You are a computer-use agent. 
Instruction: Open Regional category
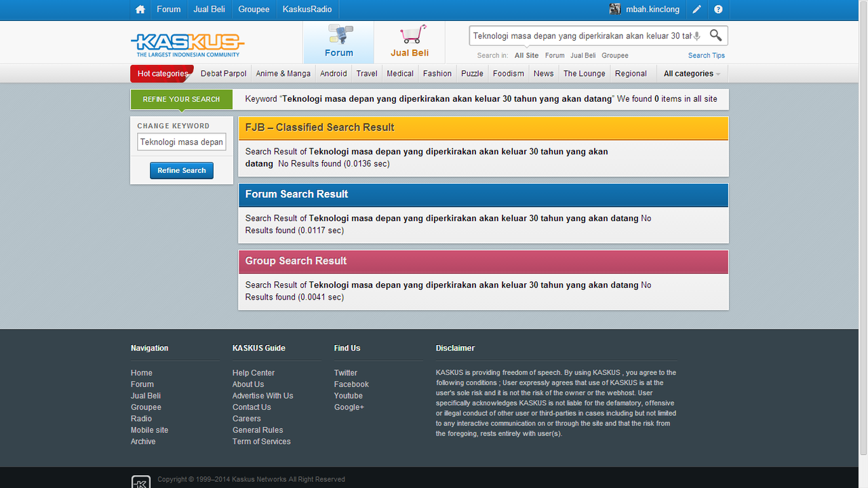pyautogui.click(x=631, y=74)
